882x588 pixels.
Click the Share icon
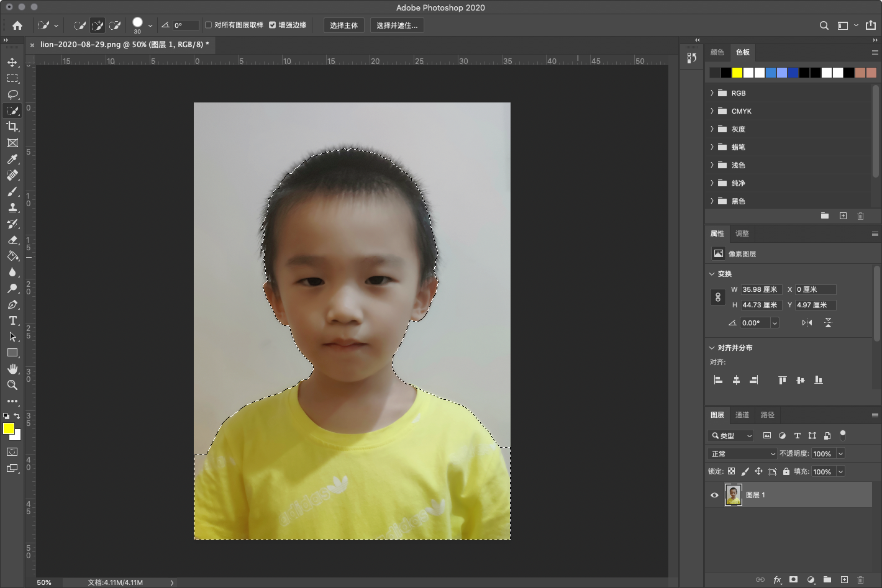pos(871,25)
